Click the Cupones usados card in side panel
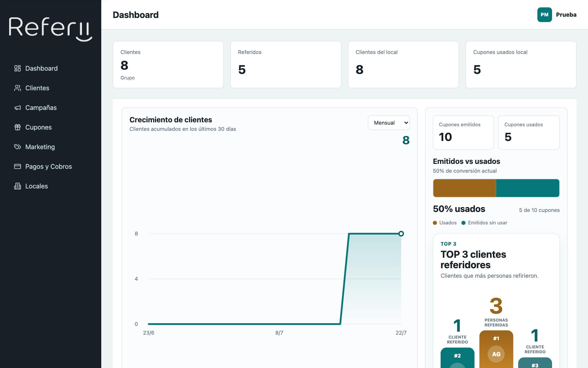Image resolution: width=588 pixels, height=368 pixels. click(529, 132)
